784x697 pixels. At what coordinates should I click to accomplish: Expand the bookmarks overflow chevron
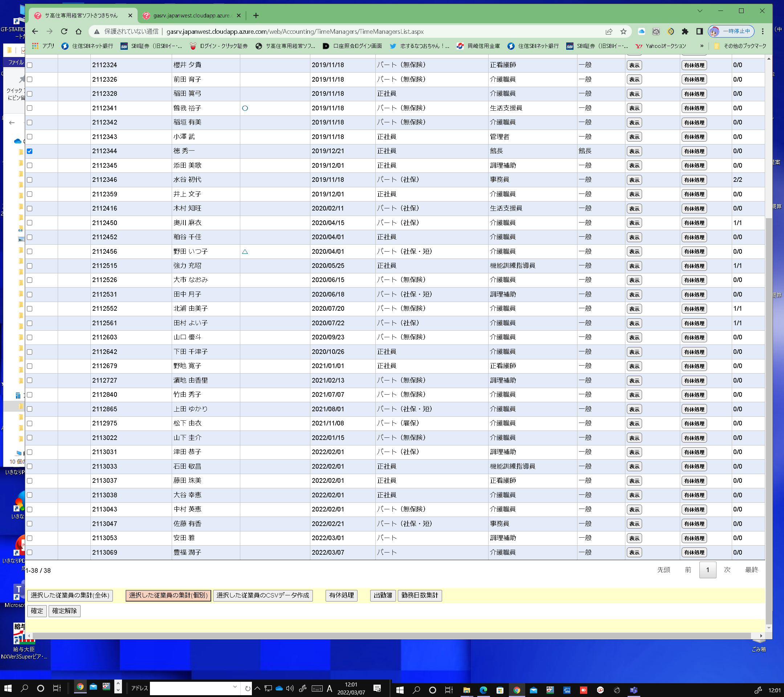[702, 46]
